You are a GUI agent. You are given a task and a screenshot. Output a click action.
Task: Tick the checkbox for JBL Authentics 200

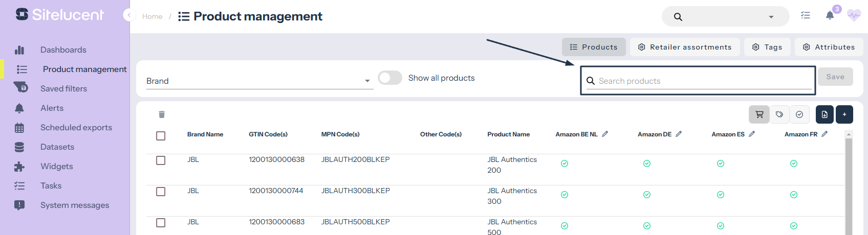[161, 160]
